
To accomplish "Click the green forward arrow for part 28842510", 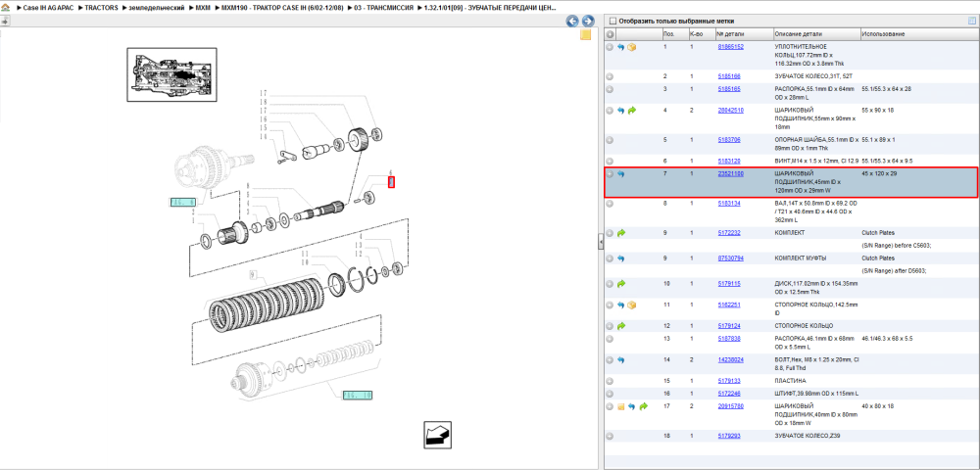I will [632, 110].
